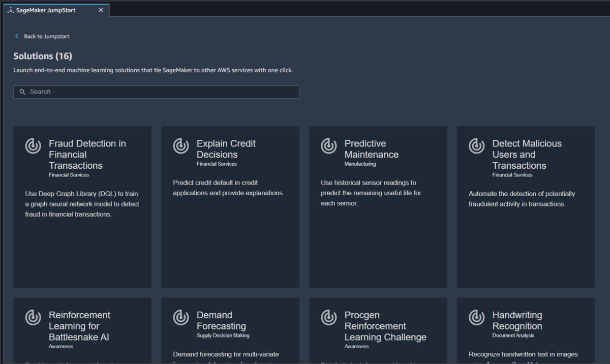Screen dimensions: 610x364
Task: Click the Launch end-to-end solutions subtitle
Action: point(153,70)
